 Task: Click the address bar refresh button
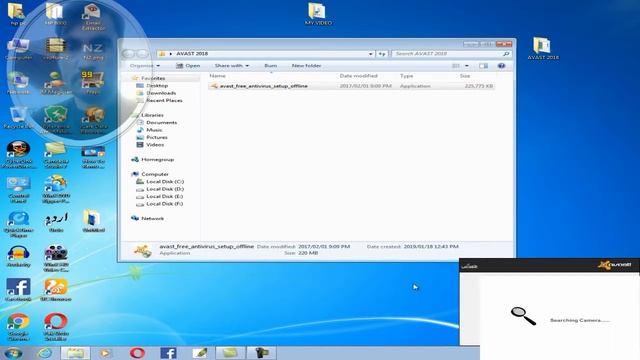pyautogui.click(x=382, y=54)
